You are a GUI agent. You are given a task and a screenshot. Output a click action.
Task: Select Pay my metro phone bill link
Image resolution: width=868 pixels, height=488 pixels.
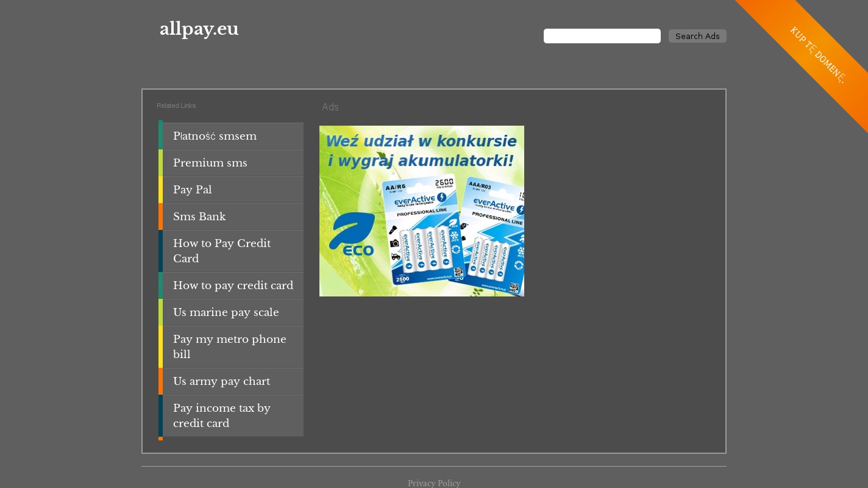pos(229,346)
